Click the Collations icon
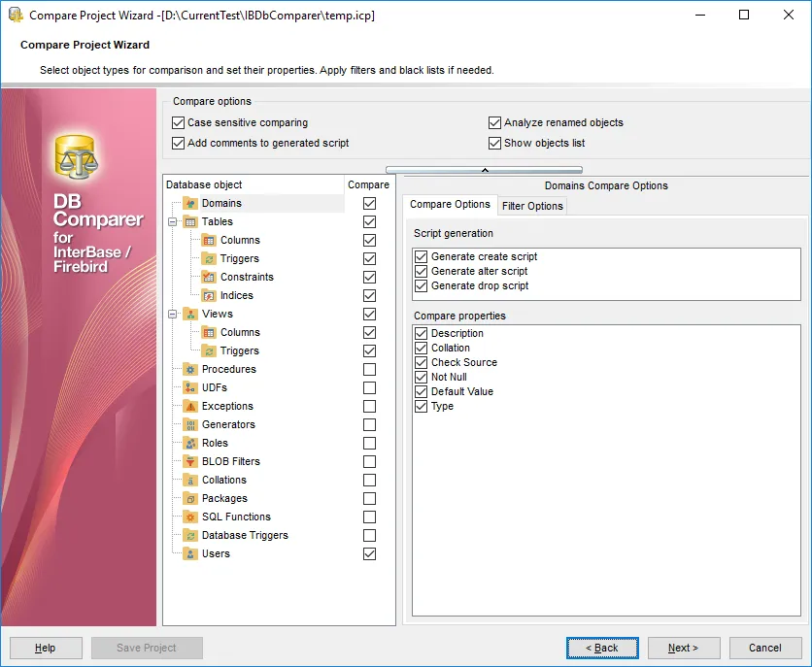This screenshot has width=812, height=667. 190,481
